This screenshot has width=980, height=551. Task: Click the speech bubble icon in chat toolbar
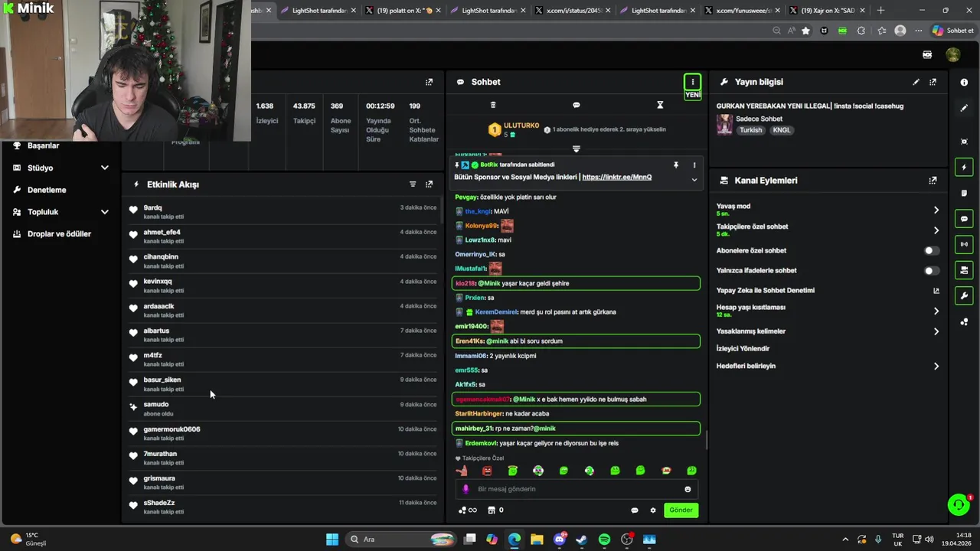577,105
